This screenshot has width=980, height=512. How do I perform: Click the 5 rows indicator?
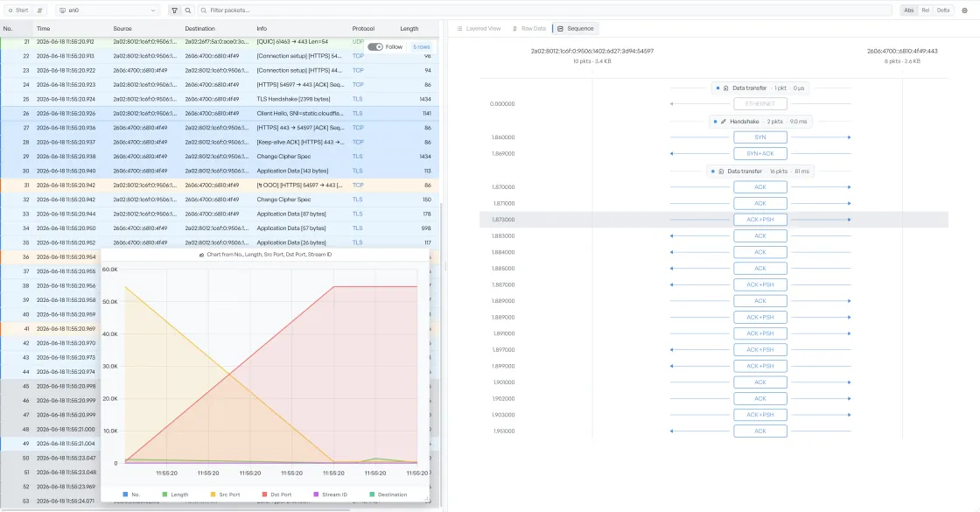point(421,47)
